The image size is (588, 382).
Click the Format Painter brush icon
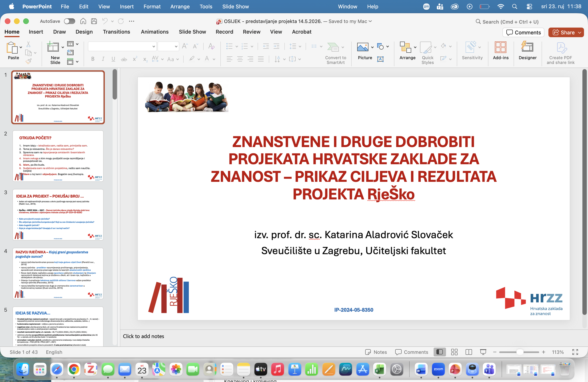[x=28, y=61]
